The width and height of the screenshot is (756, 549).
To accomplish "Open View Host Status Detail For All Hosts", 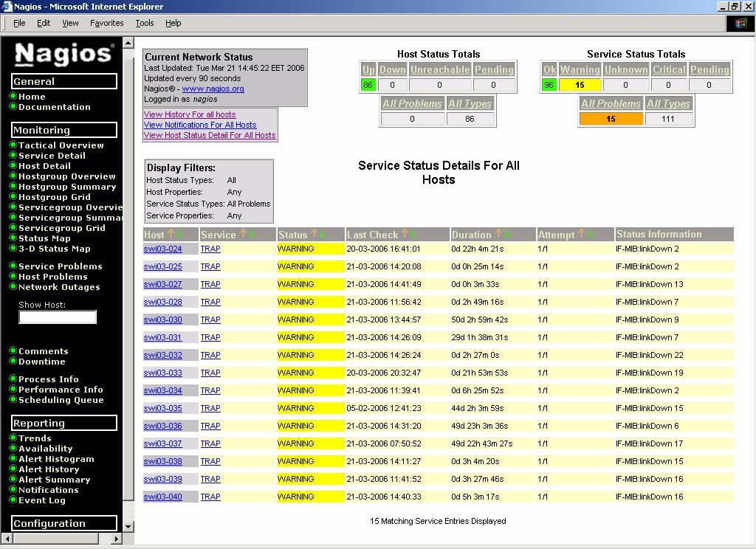I will click(210, 136).
